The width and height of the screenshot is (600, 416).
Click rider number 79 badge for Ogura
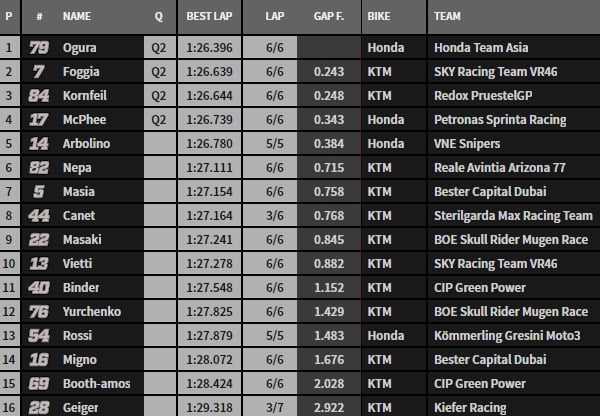coord(39,48)
